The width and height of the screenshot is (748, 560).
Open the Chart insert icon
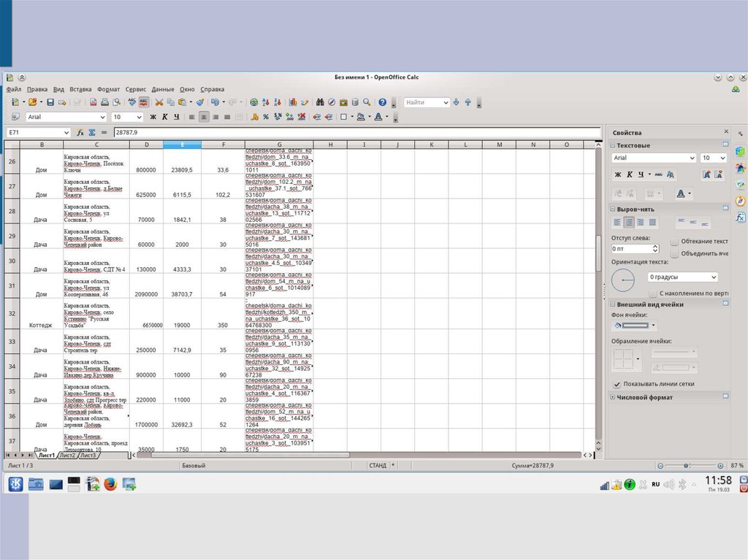[293, 102]
